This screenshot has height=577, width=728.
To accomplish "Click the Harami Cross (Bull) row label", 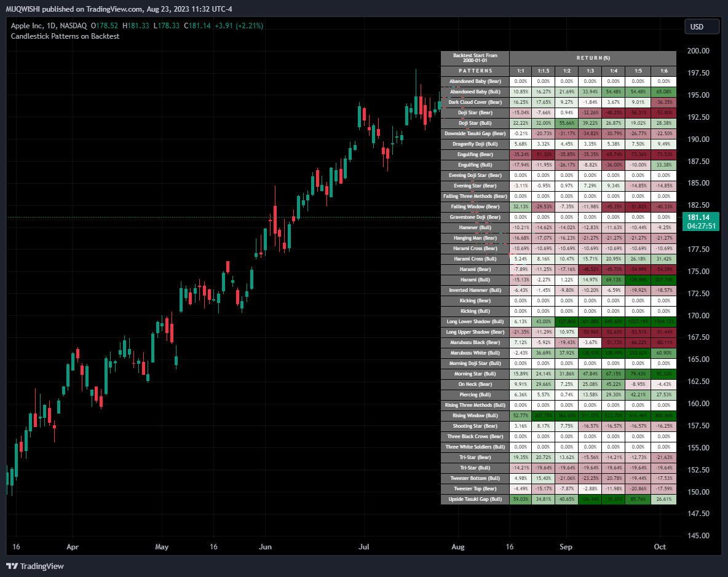I will pyautogui.click(x=475, y=259).
